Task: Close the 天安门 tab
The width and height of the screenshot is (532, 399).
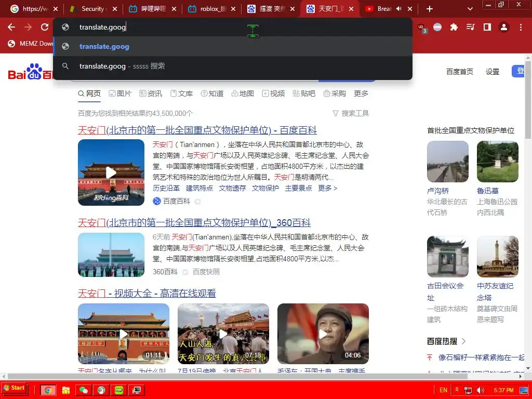Action: [x=352, y=9]
